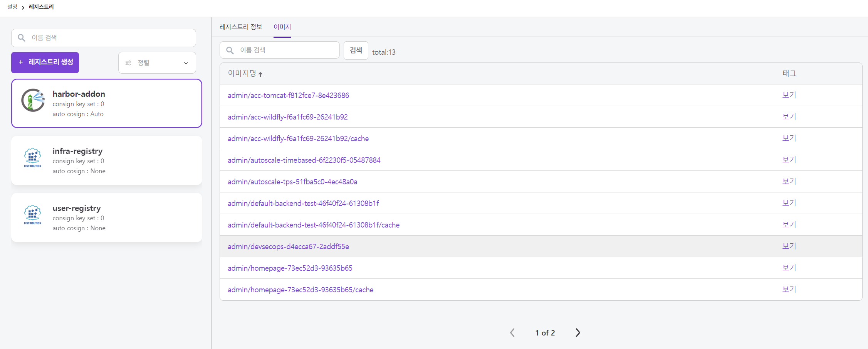Image resolution: width=868 pixels, height=349 pixels.
Task: Click the 태그 column header
Action: [789, 73]
